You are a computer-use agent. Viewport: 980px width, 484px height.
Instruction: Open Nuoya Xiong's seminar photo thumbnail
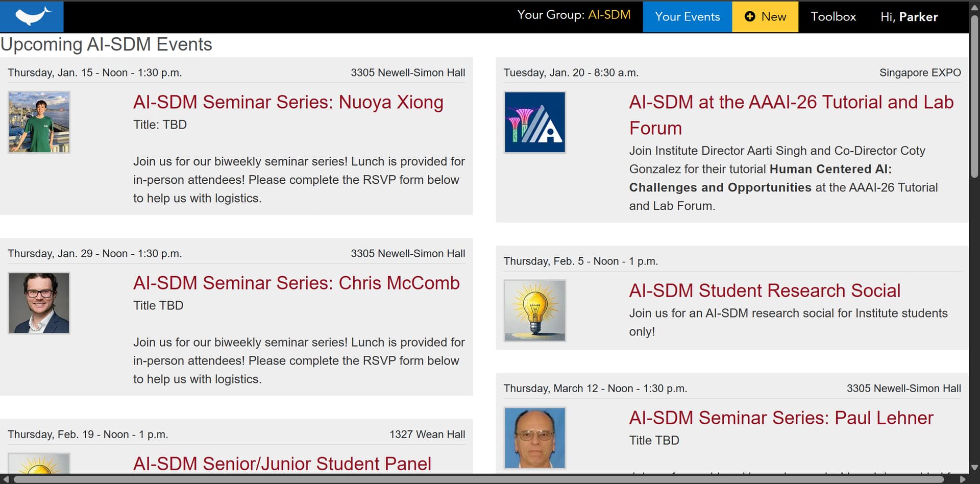pos(39,122)
